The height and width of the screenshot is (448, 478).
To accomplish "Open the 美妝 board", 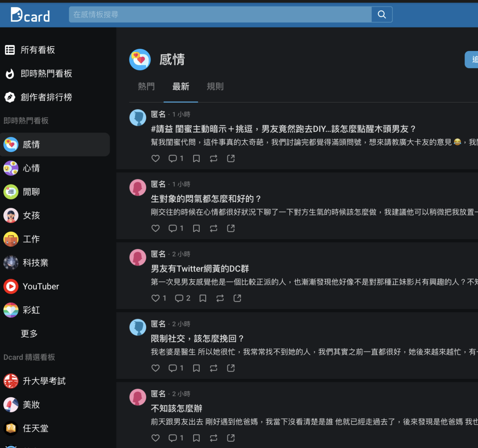I will (55, 405).
